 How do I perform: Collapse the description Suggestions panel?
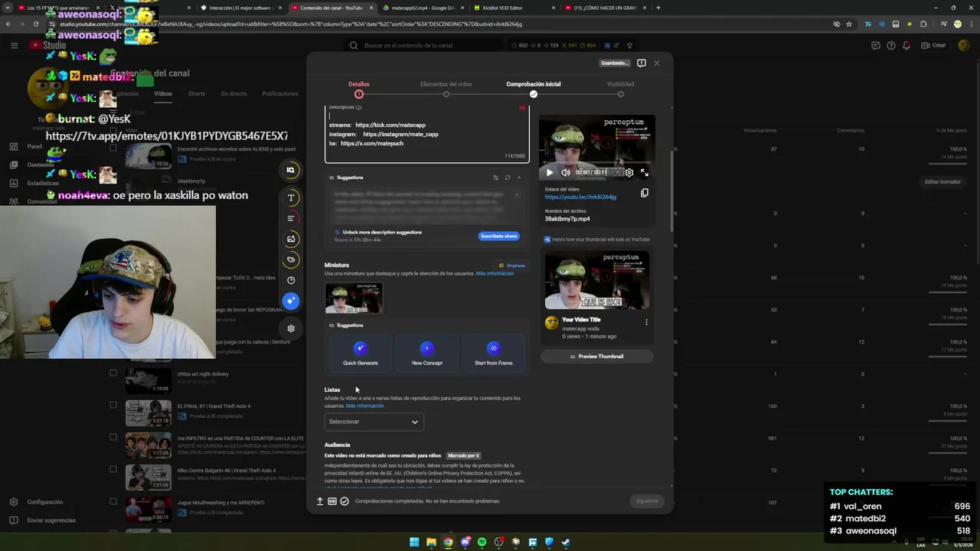point(518,178)
